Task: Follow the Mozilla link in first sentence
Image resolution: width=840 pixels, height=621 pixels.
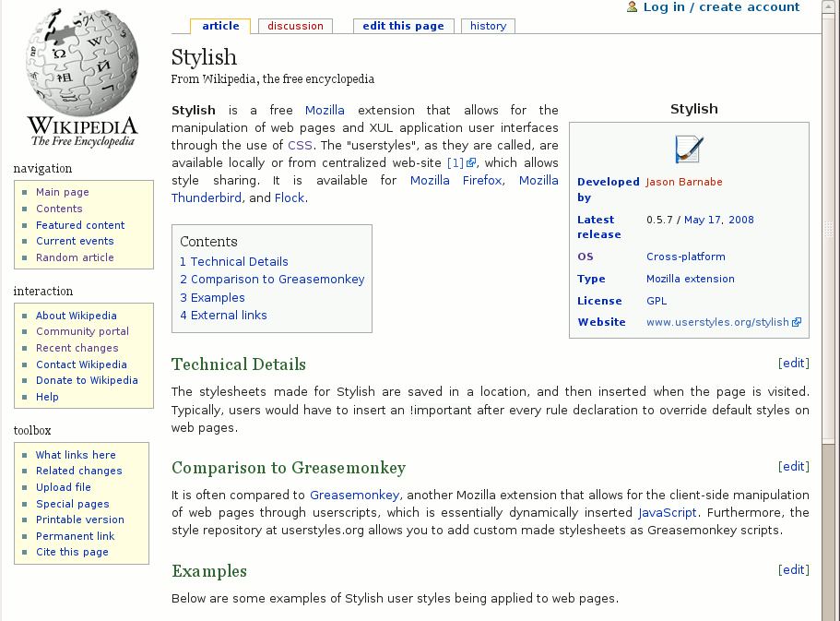Action: pyautogui.click(x=325, y=111)
